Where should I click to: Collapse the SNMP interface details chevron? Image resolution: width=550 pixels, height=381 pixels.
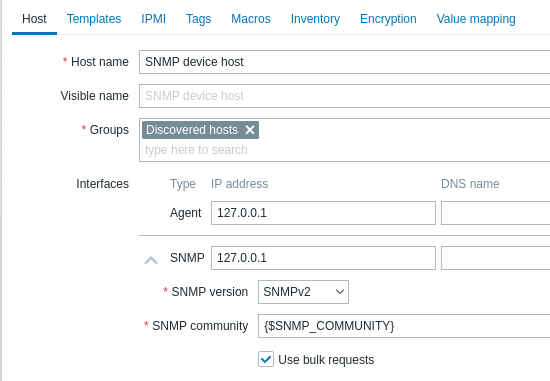[151, 260]
